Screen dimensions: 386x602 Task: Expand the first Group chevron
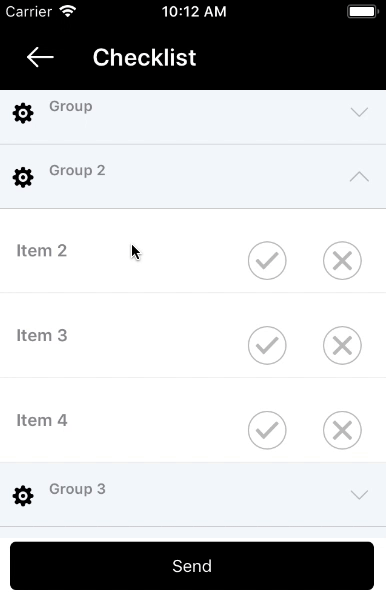[359, 112]
